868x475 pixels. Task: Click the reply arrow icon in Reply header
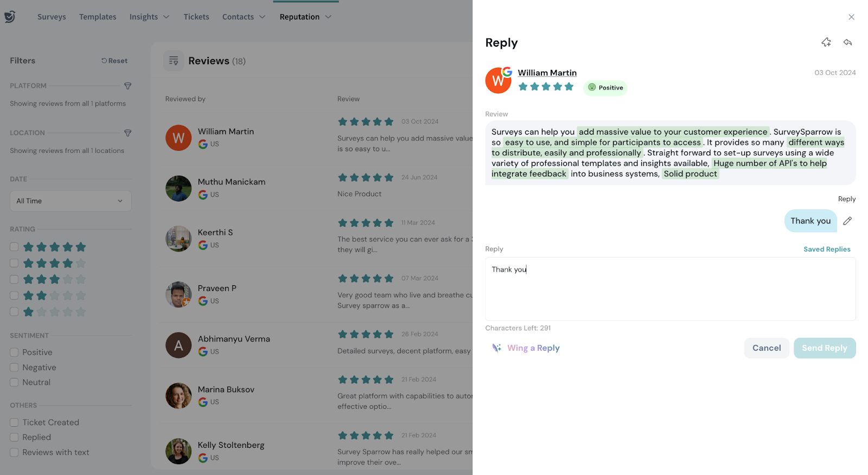[847, 42]
